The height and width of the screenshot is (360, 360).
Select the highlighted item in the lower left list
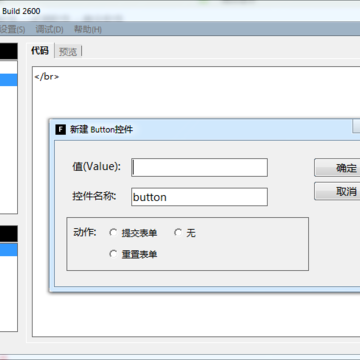[x=9, y=250]
